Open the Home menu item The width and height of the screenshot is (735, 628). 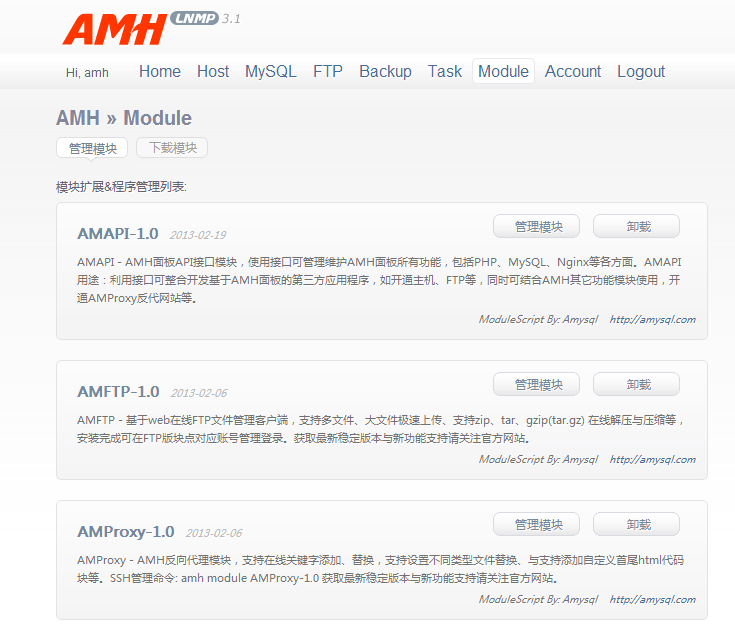160,72
